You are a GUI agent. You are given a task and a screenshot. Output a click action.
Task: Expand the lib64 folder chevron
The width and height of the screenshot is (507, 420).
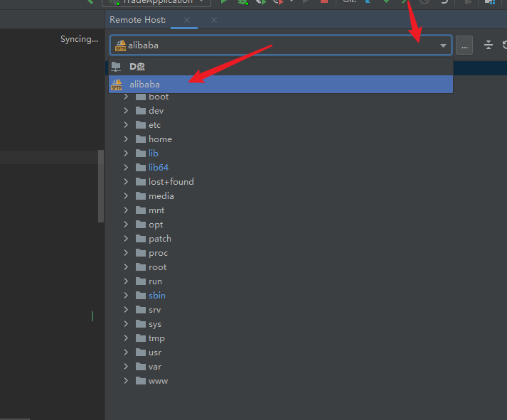click(x=126, y=167)
